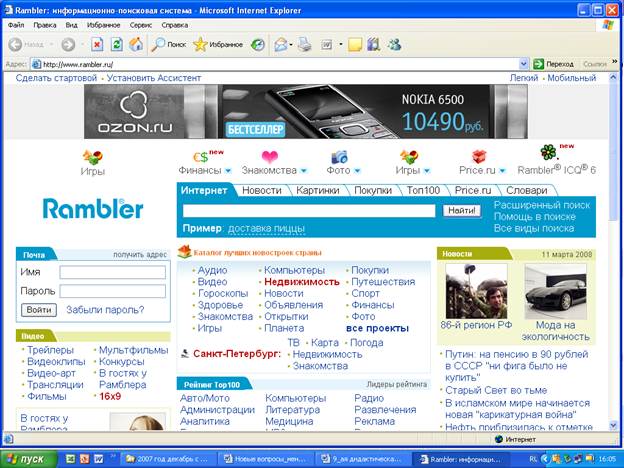This screenshot has width=624, height=468.
Task: Click the Найти! search button
Action: pyautogui.click(x=462, y=211)
